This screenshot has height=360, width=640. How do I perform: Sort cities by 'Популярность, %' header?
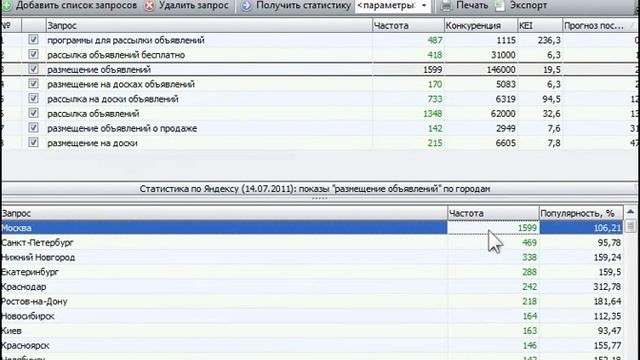point(581,213)
